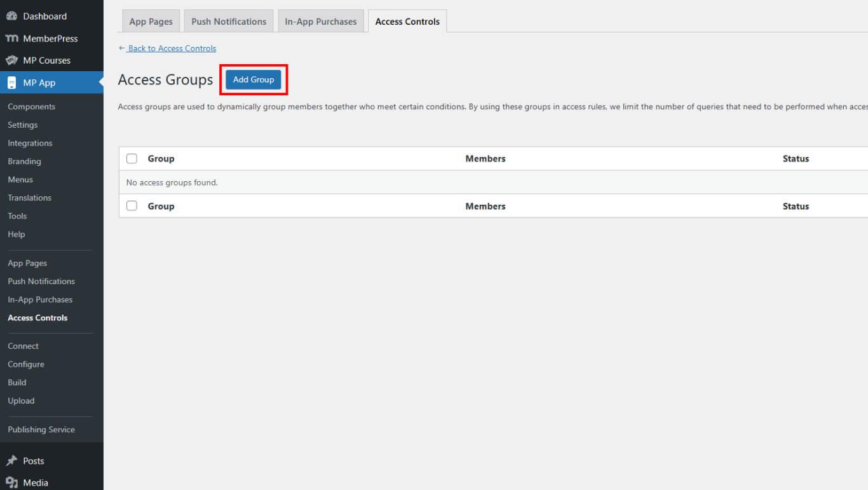Screen dimensions: 868x490
Task: Open the sidebar Settings menu item
Action: (22, 125)
